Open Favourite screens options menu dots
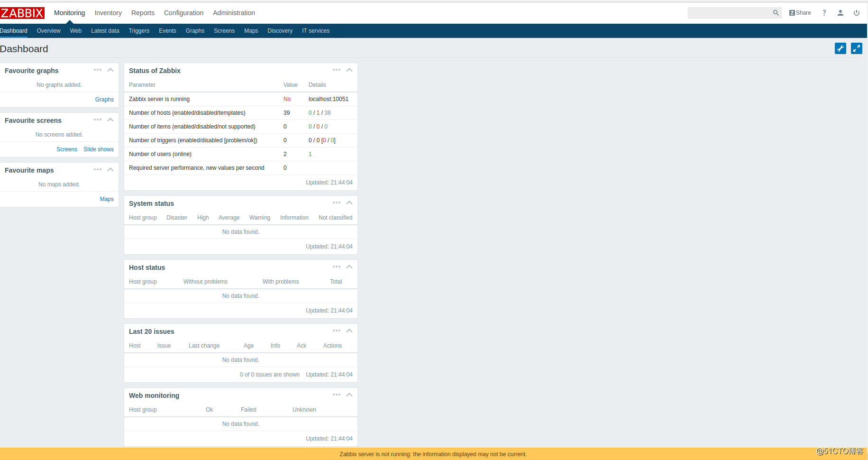 coord(98,120)
